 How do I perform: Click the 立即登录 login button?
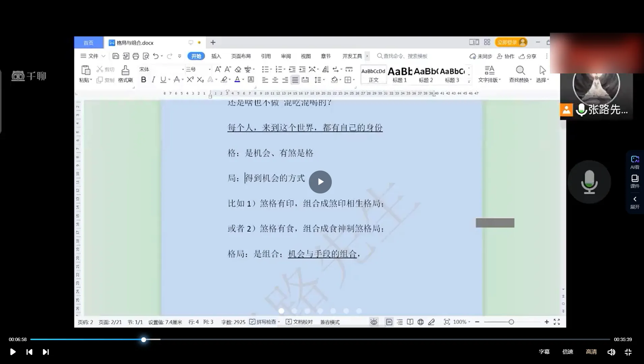(x=511, y=42)
